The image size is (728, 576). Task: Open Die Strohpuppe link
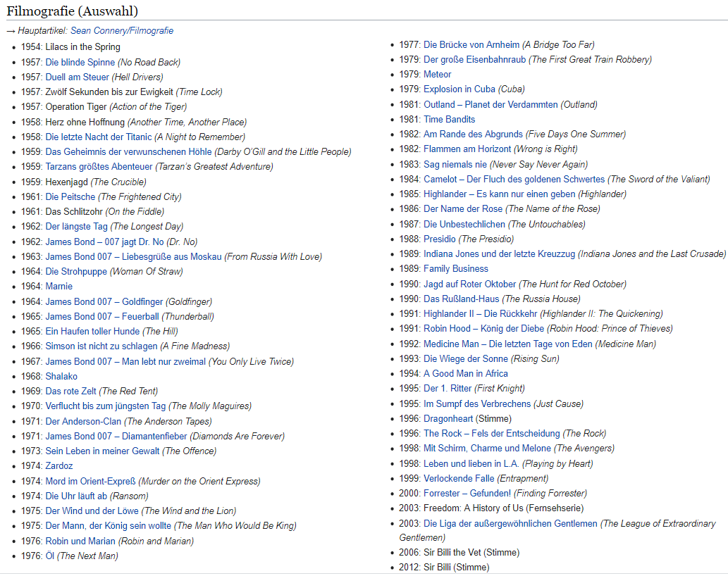(76, 271)
